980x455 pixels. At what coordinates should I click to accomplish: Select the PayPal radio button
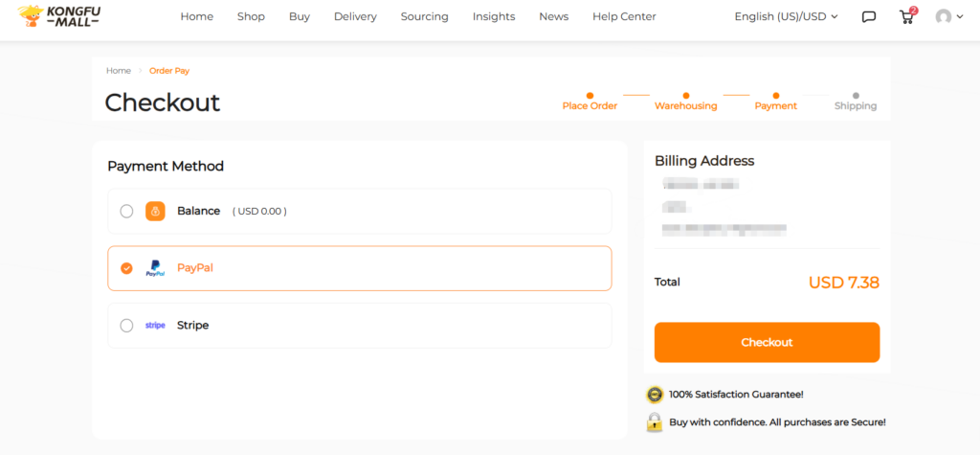click(x=127, y=268)
